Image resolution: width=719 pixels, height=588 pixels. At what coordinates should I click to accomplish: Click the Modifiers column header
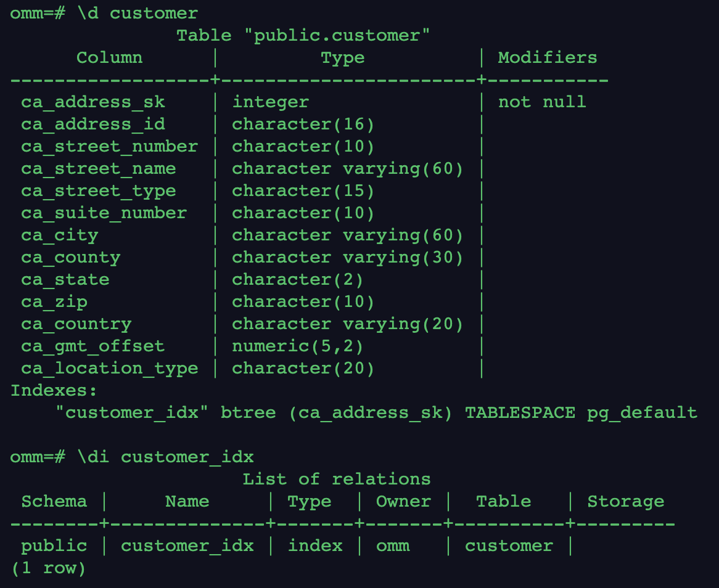coord(548,58)
